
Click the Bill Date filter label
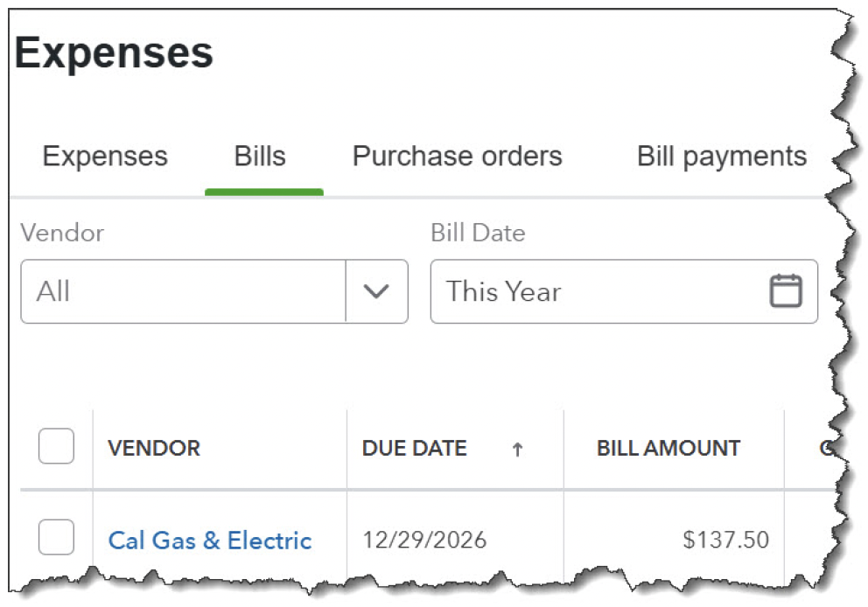[478, 233]
